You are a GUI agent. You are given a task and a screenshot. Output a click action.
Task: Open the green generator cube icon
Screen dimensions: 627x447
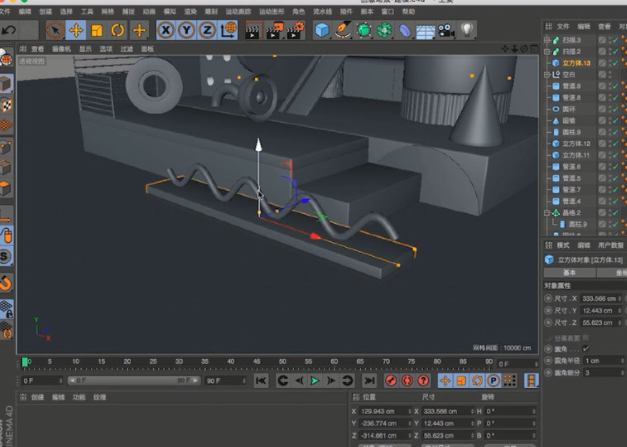tap(363, 30)
